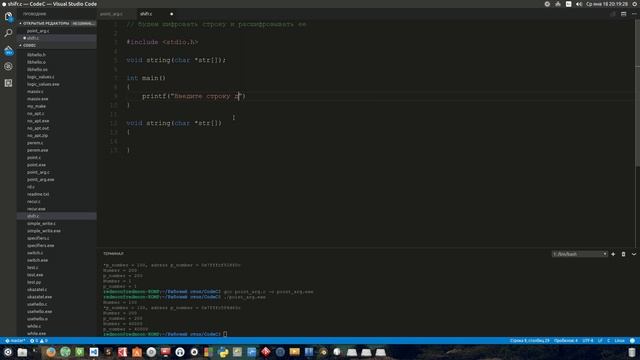Toggle the editor layout icon near More actions
This screenshot has height=360, width=640.
click(623, 14)
